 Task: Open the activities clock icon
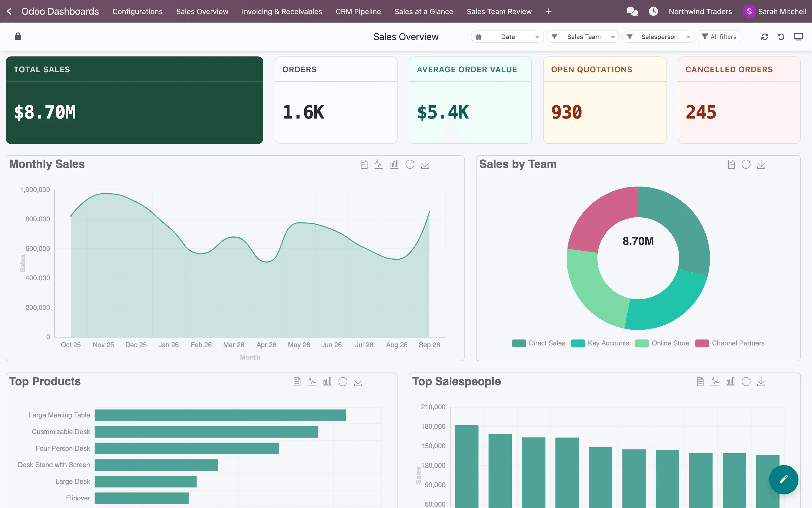(x=653, y=11)
